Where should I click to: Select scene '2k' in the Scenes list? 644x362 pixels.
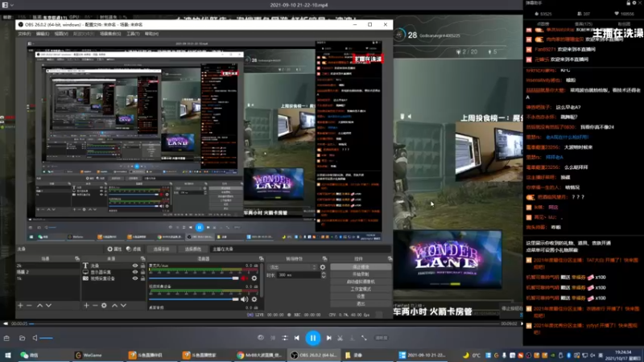[x=47, y=265]
